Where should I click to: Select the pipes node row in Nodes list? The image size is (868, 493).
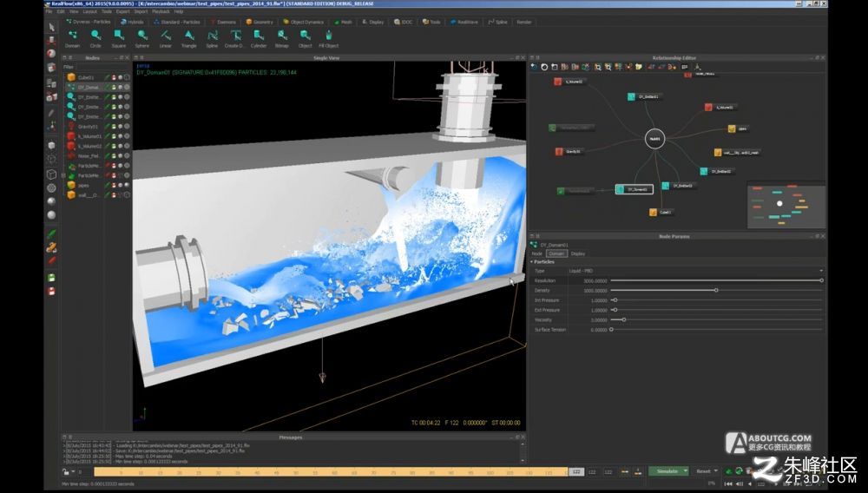click(96, 186)
